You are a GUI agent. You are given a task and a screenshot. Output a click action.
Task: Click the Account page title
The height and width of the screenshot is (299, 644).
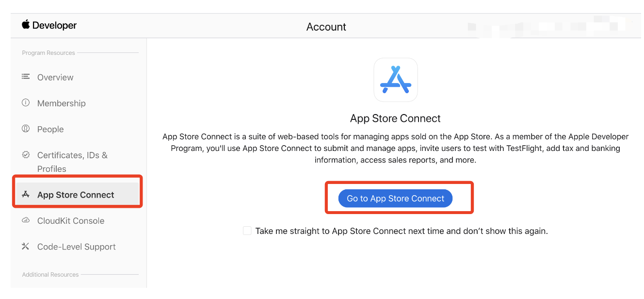tap(326, 27)
